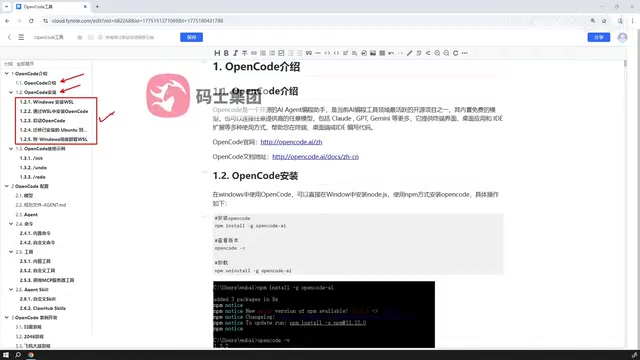Go to 1.3.2. /undo in outline
The width and height of the screenshot is (640, 360).
point(33,168)
